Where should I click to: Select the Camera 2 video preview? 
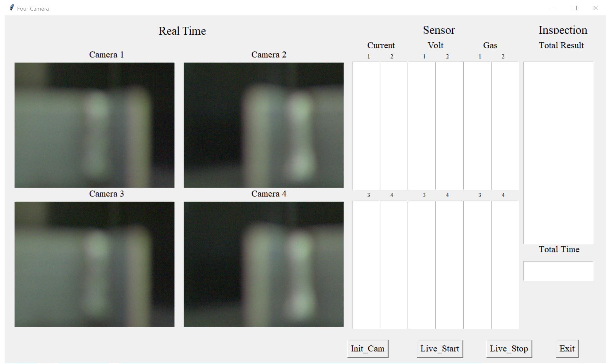(264, 125)
